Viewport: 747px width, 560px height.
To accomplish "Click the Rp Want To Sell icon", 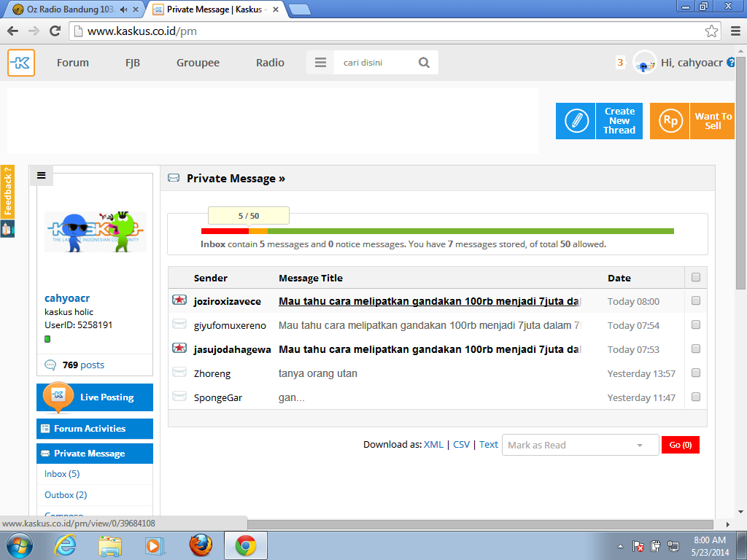I will pos(670,121).
